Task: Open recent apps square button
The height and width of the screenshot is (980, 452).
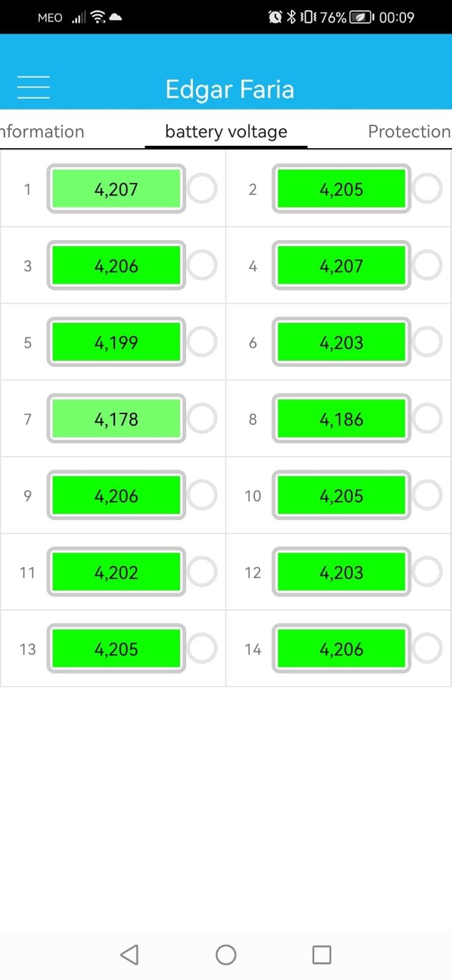Action: (322, 954)
